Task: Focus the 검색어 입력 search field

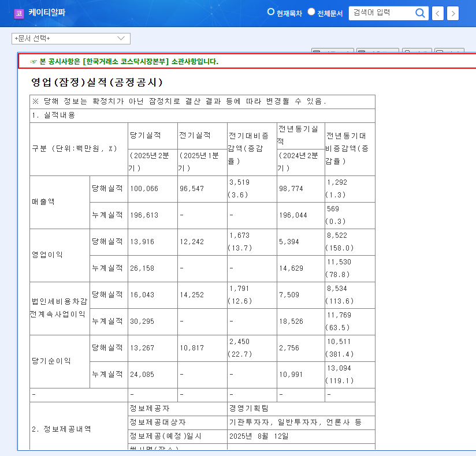Action: pos(381,13)
